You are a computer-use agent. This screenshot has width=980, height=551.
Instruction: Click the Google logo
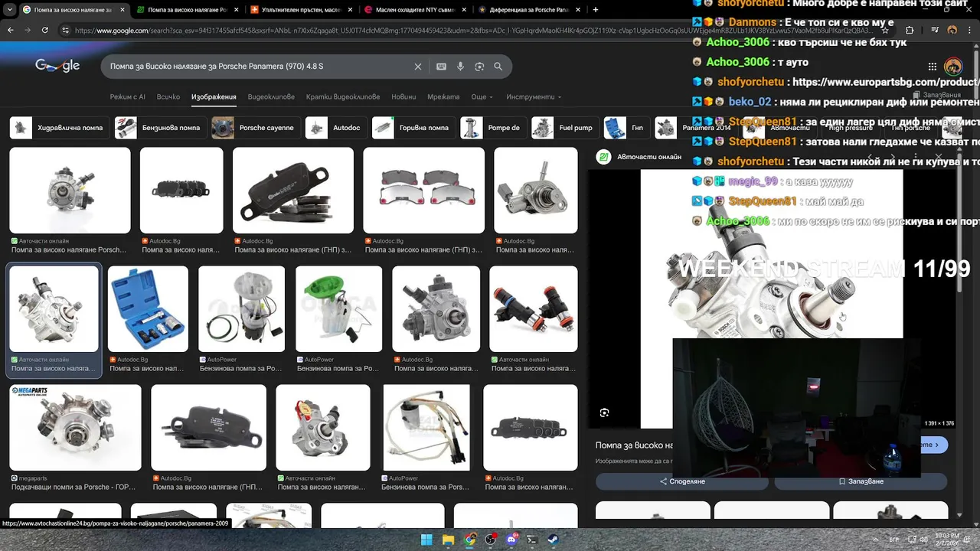[57, 66]
